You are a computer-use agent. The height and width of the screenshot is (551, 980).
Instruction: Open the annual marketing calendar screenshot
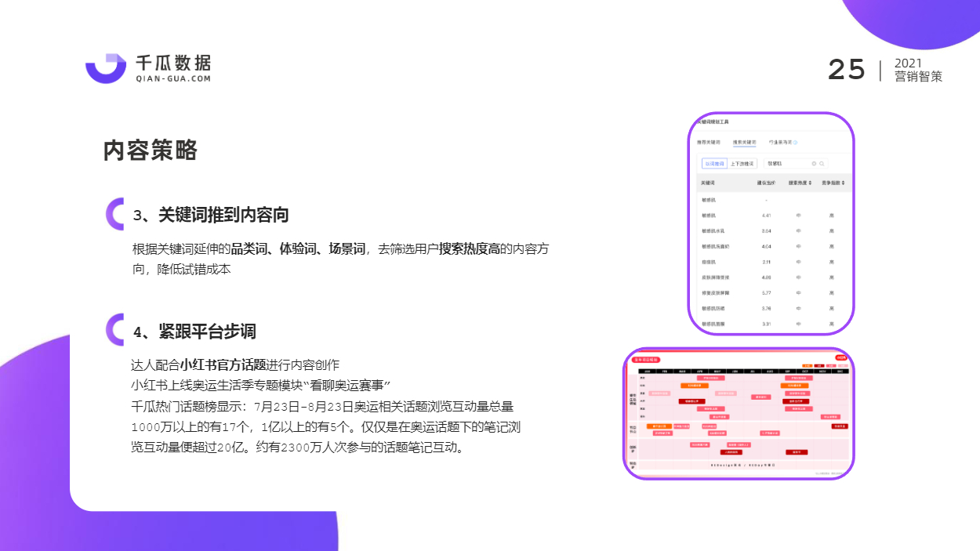tap(739, 414)
